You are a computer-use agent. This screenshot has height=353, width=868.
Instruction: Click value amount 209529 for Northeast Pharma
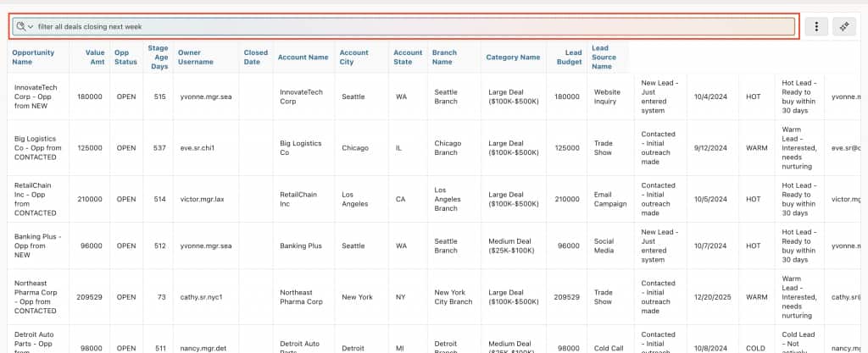(x=90, y=297)
